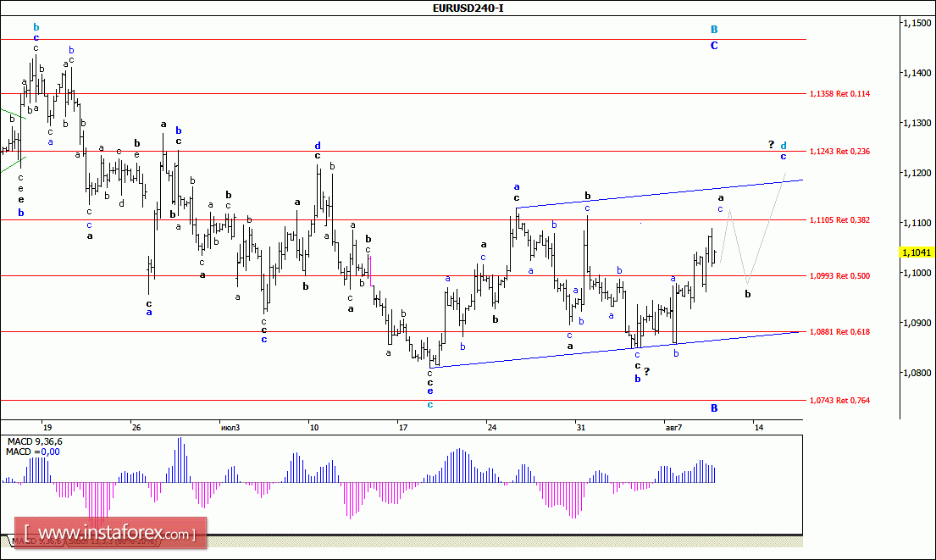Viewport: 936px width, 560px height.
Task: Click the 1,0881 Ret 0,618 Fibonacci label
Action: (x=839, y=332)
